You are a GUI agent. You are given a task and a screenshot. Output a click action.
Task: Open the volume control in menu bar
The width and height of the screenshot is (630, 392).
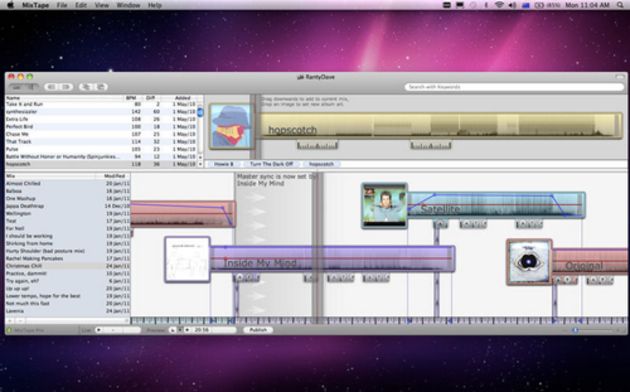click(x=512, y=5)
